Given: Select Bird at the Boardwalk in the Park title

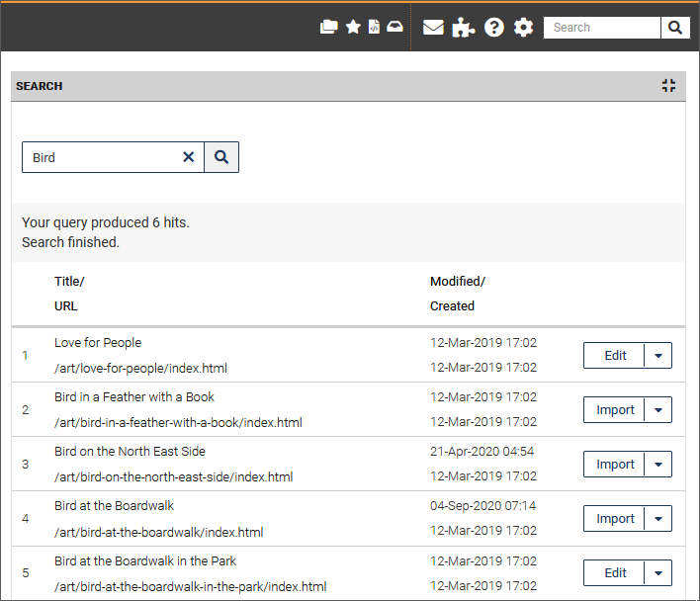Looking at the screenshot, I should coord(145,561).
